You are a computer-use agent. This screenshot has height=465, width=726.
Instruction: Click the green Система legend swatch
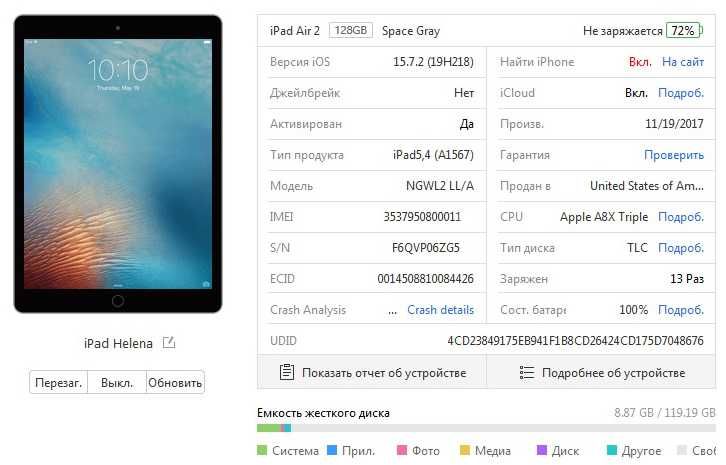click(262, 450)
